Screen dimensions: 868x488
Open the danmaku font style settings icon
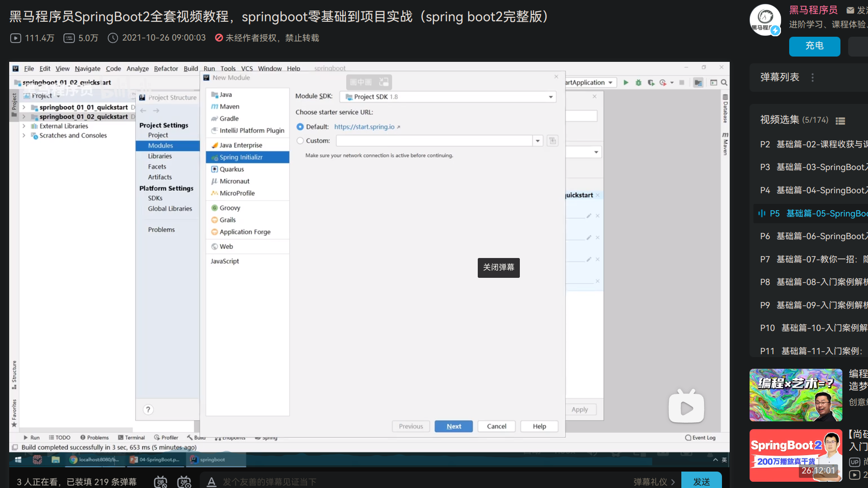[211, 482]
